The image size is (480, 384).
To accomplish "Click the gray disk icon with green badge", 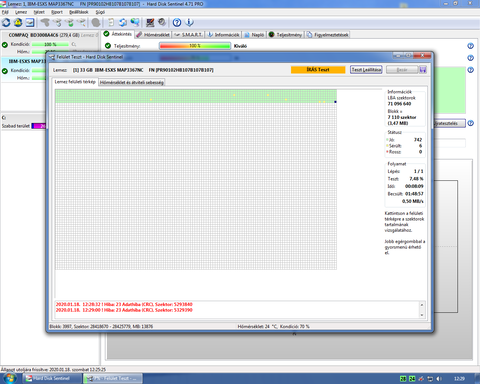I will 70,23.
